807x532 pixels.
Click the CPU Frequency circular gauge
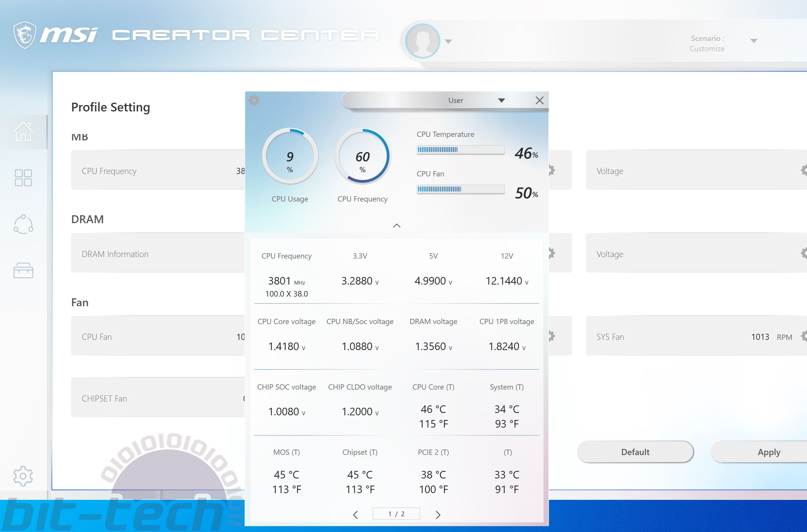coord(363,156)
